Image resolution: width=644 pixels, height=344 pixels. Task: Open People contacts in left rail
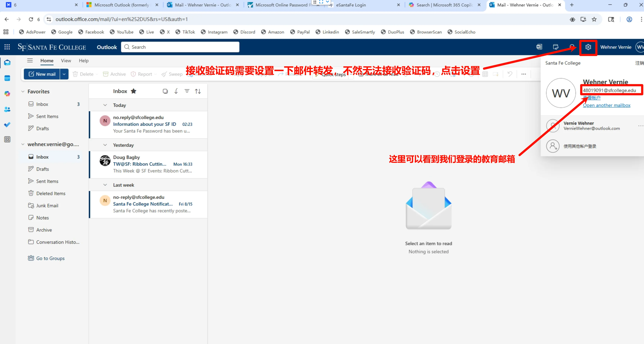pos(7,109)
